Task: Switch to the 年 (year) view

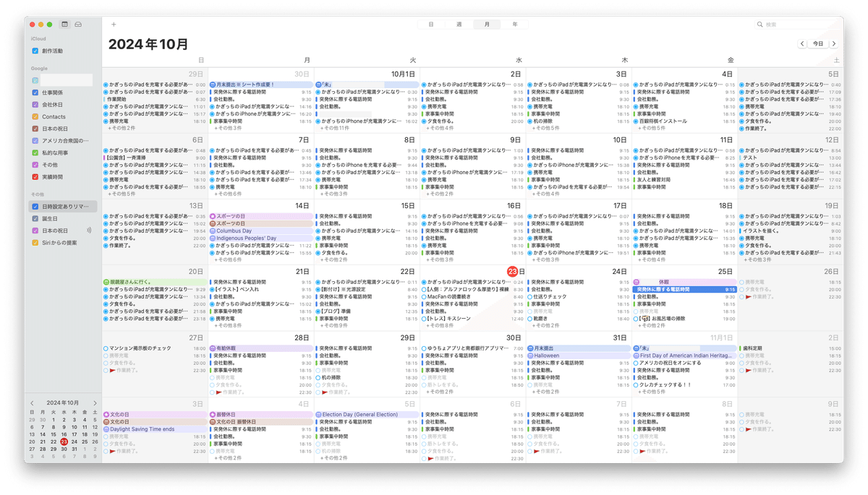Action: pyautogui.click(x=514, y=25)
